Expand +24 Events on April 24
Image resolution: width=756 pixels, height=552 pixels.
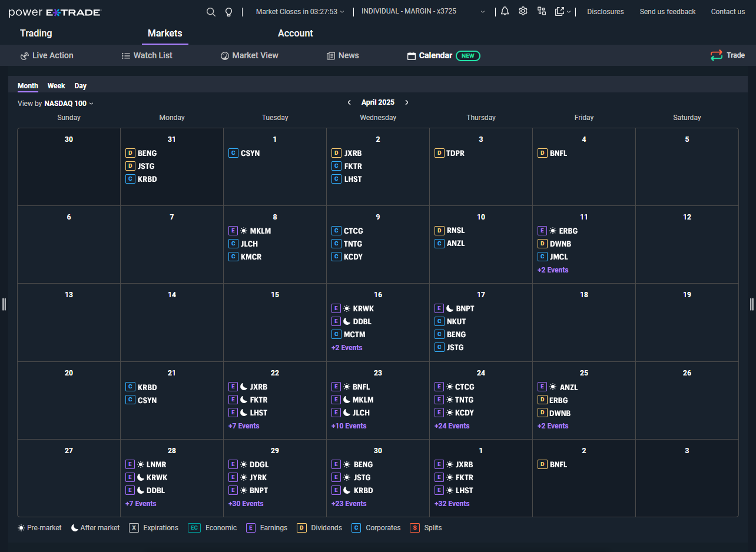pyautogui.click(x=452, y=426)
